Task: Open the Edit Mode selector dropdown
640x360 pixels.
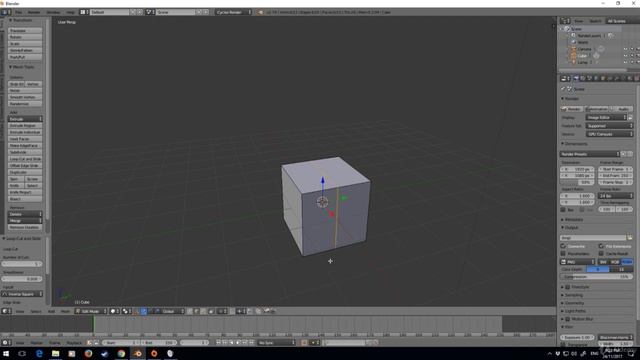Action: point(91,311)
